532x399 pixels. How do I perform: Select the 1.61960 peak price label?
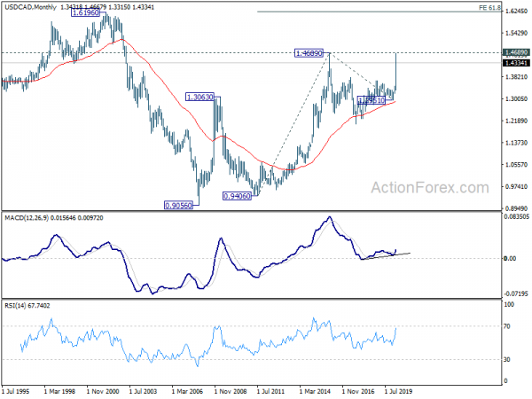click(x=85, y=13)
